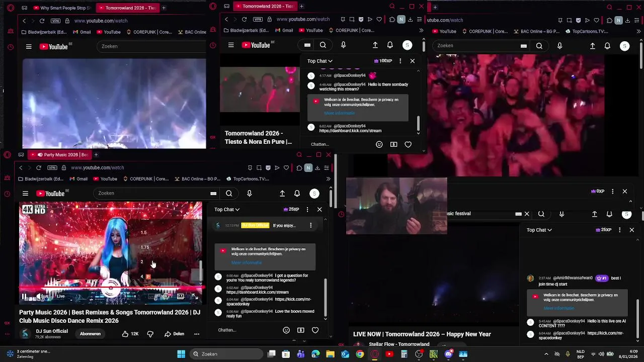Open the on-screen keyboard icon in Party Music search box

pyautogui.click(x=213, y=194)
